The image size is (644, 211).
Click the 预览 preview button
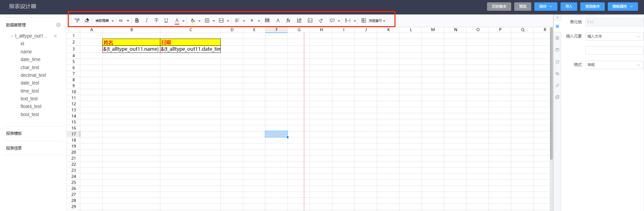[x=523, y=6]
